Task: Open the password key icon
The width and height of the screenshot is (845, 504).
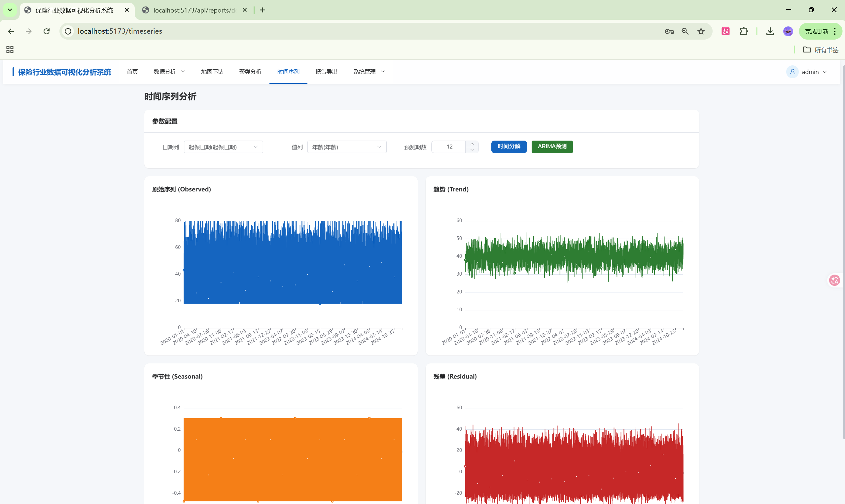Action: 669,31
